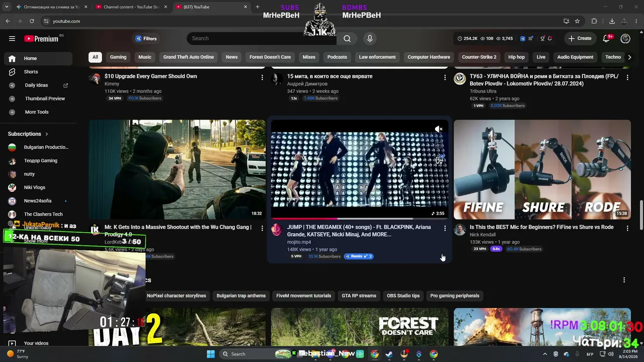
Task: Open the Tribuna Ultra channel avatar
Action: (x=460, y=78)
